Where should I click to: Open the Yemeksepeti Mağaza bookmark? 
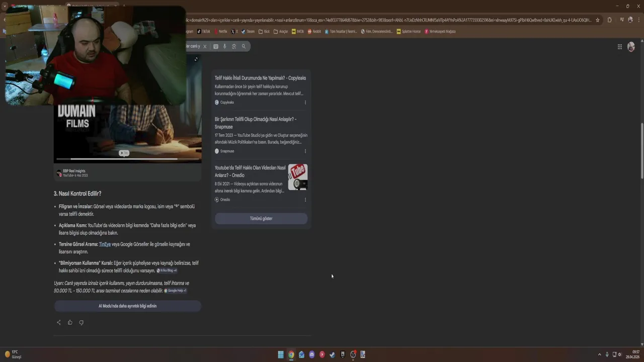[440, 31]
